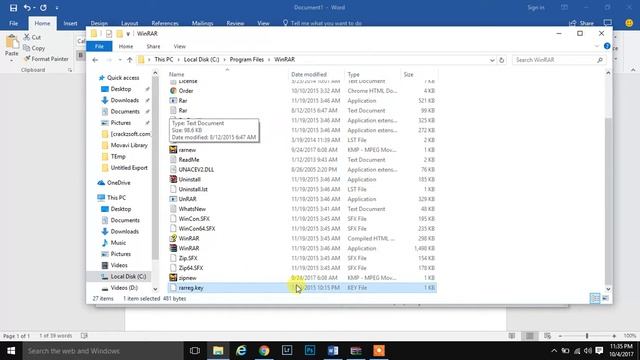Open Explorer Home ribbon tab
This screenshot has height=360, width=640.
click(x=126, y=47)
